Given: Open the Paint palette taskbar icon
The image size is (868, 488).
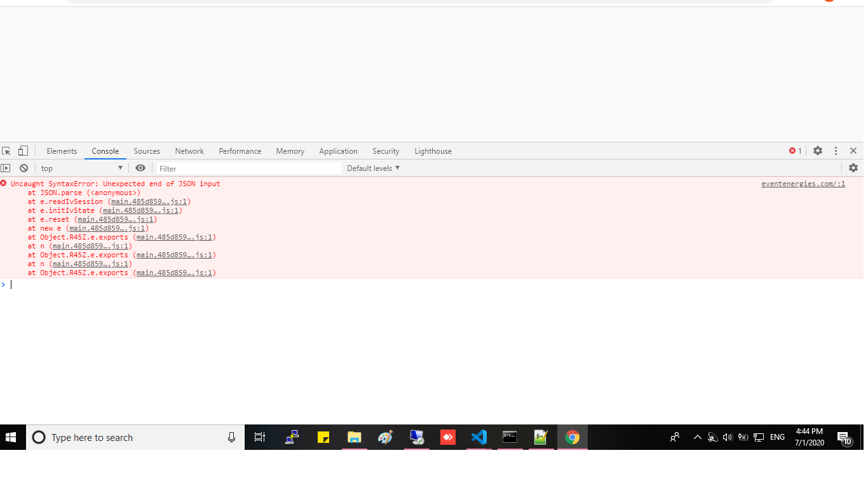Looking at the screenshot, I should [x=385, y=437].
